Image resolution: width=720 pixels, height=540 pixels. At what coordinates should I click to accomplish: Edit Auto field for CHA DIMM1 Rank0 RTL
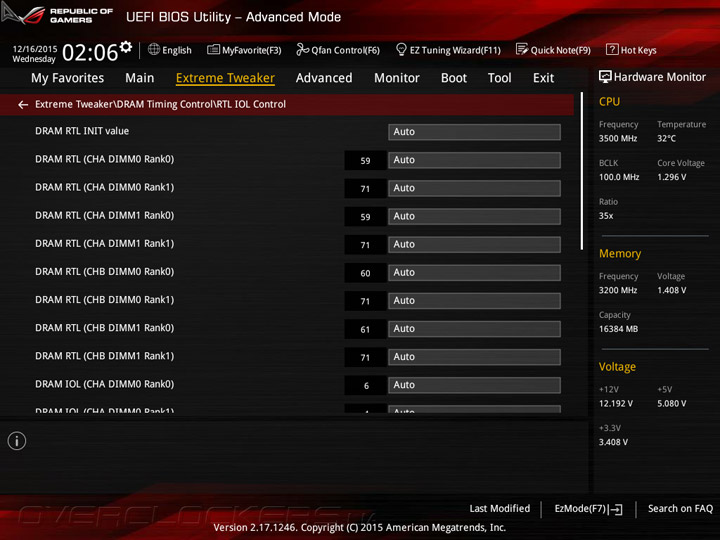pos(474,216)
